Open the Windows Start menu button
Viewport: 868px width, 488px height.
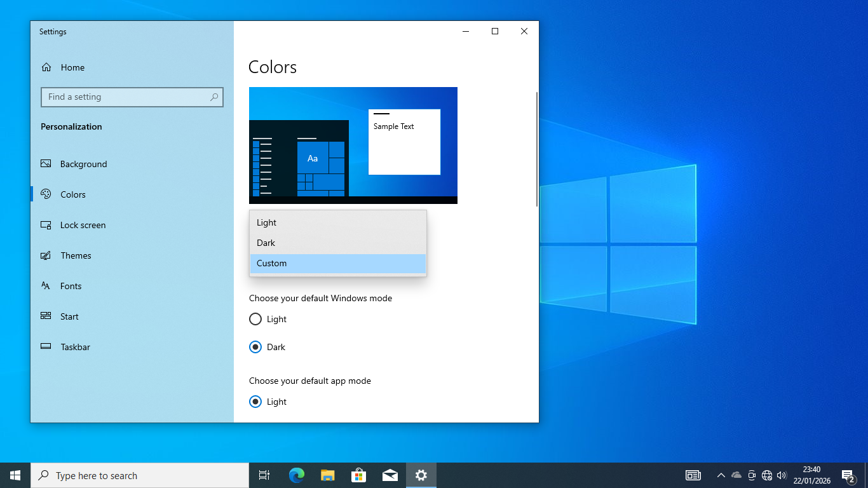15,475
